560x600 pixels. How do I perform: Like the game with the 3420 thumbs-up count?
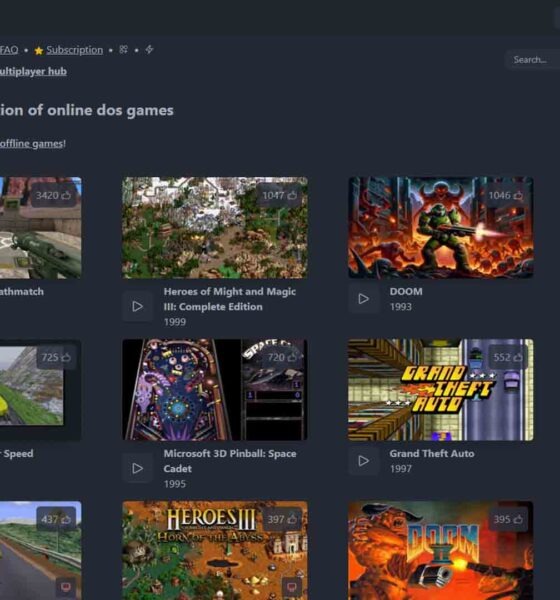54,195
